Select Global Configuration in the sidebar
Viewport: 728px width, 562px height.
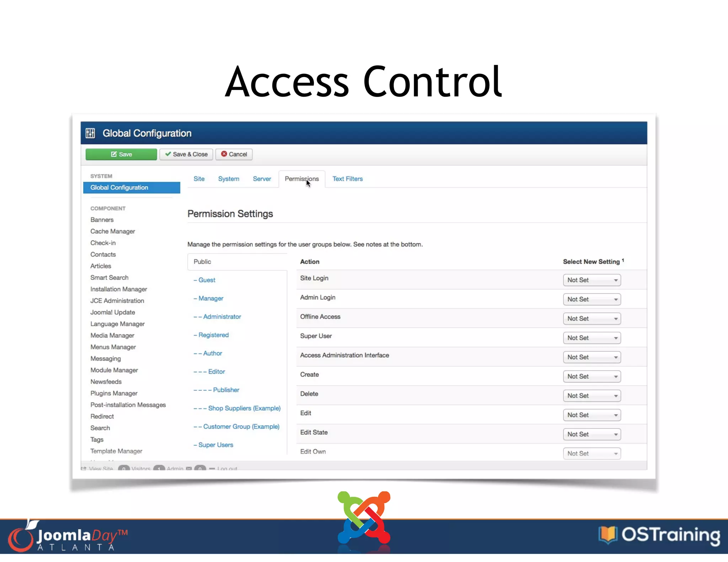[132, 188]
